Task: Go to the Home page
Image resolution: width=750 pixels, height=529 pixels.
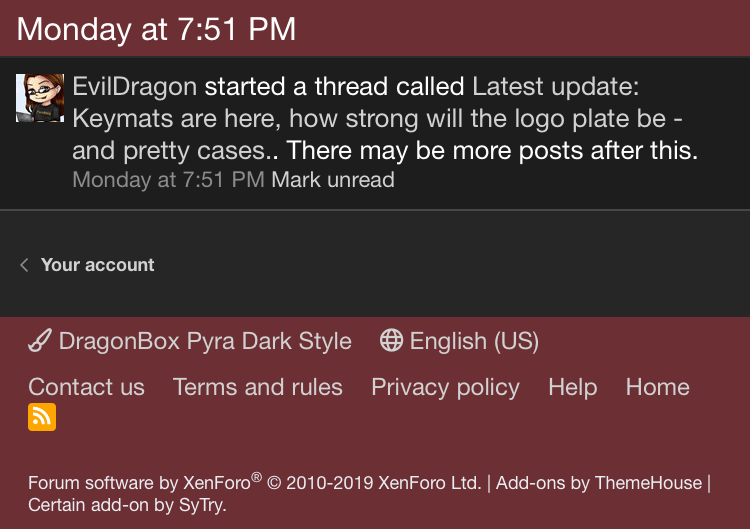Action: 657,387
